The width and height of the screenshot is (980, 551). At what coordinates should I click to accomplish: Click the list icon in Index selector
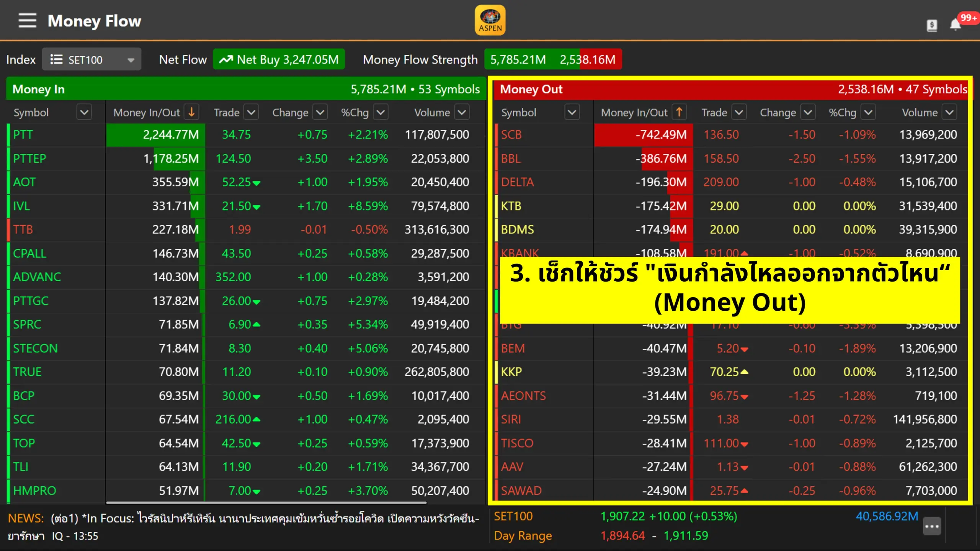point(56,60)
